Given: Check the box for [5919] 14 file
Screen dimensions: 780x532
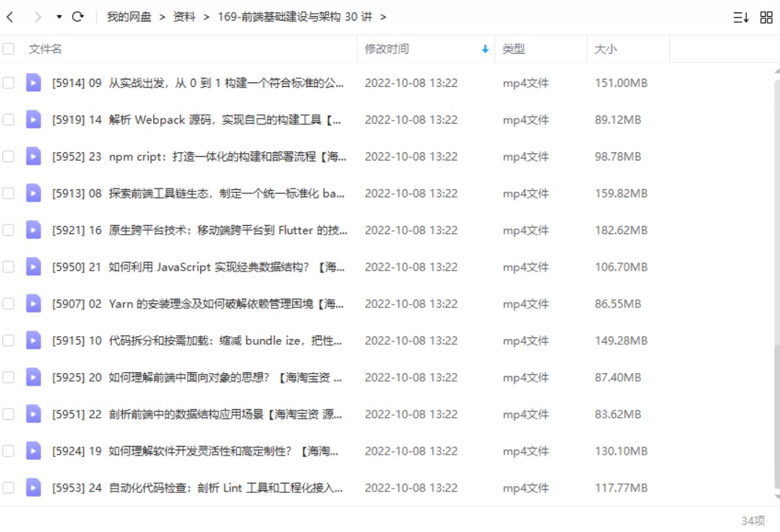Looking at the screenshot, I should (8, 119).
